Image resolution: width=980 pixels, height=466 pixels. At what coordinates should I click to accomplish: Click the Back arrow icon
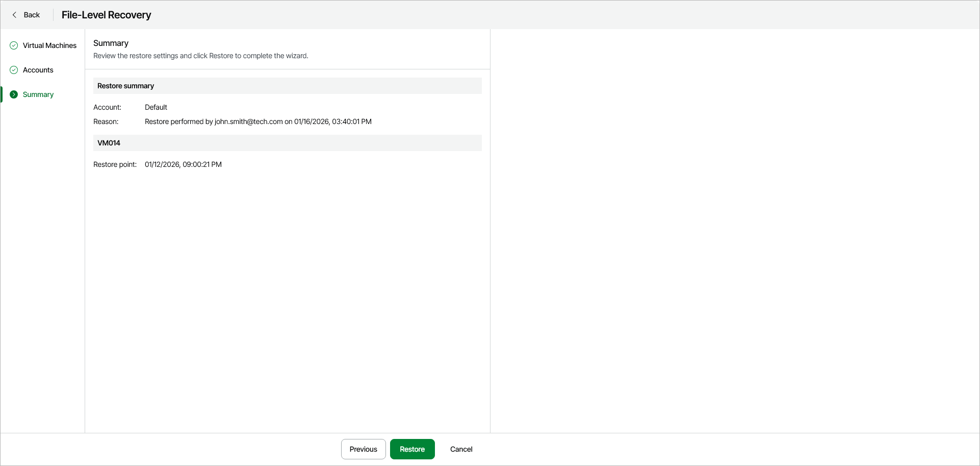(14, 15)
